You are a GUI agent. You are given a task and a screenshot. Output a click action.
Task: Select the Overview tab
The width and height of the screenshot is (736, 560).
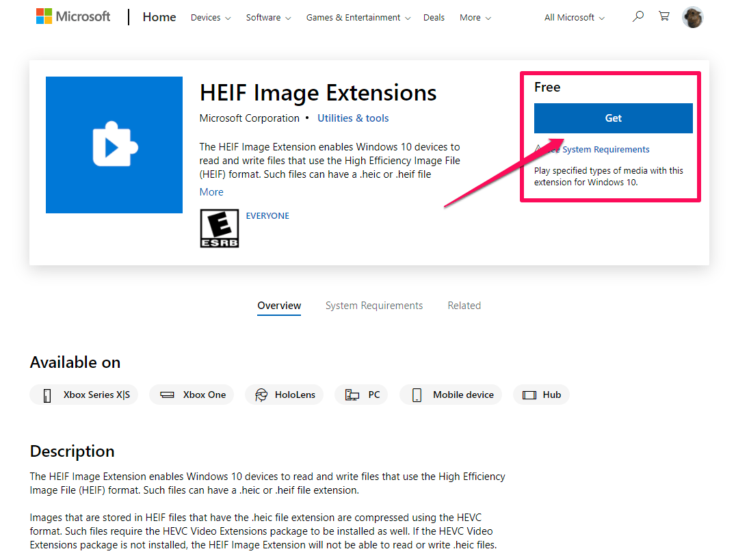coord(279,306)
